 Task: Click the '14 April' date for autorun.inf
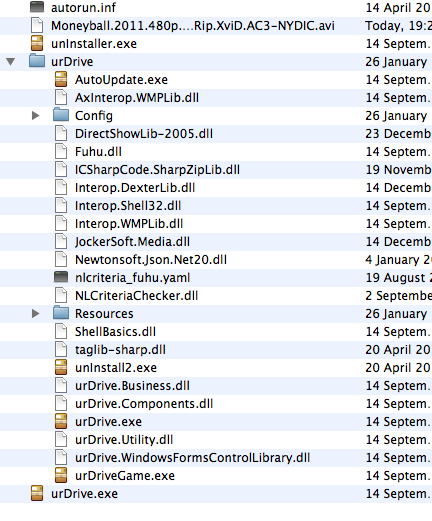(399, 8)
